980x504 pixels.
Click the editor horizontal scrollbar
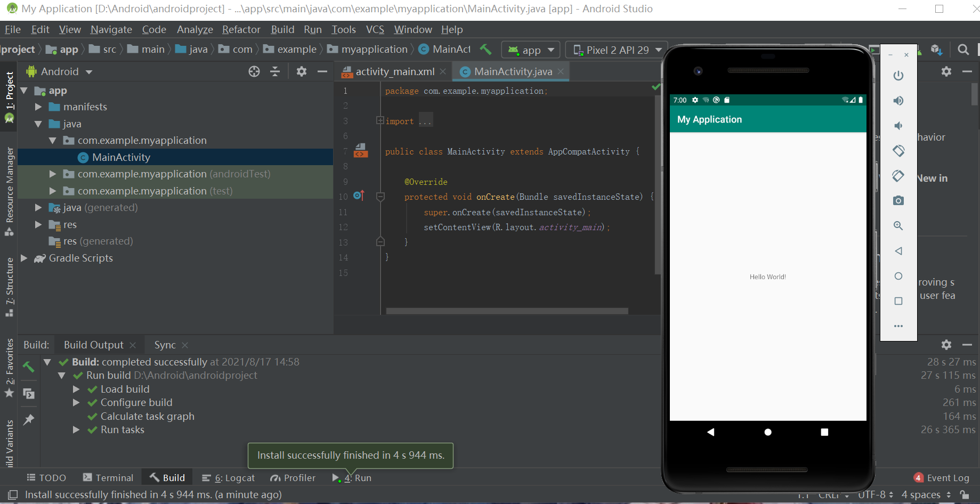(507, 311)
